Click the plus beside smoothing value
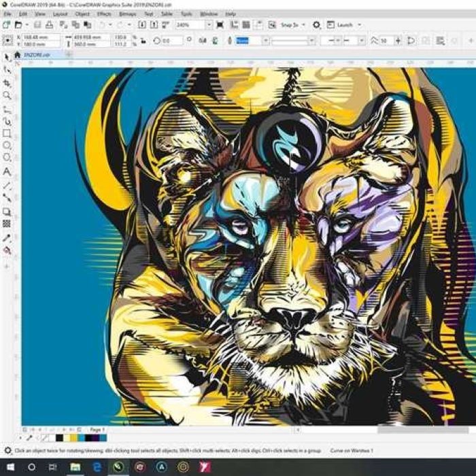 pyautogui.click(x=398, y=41)
